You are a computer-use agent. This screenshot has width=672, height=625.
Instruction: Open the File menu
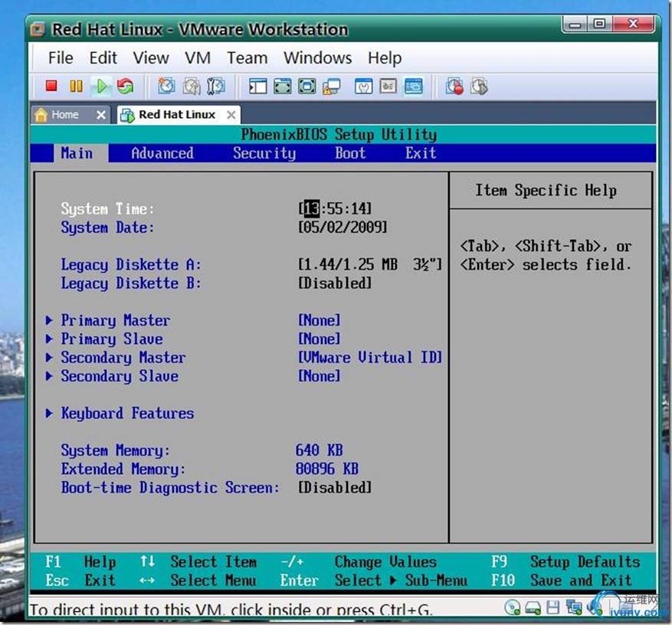point(61,58)
